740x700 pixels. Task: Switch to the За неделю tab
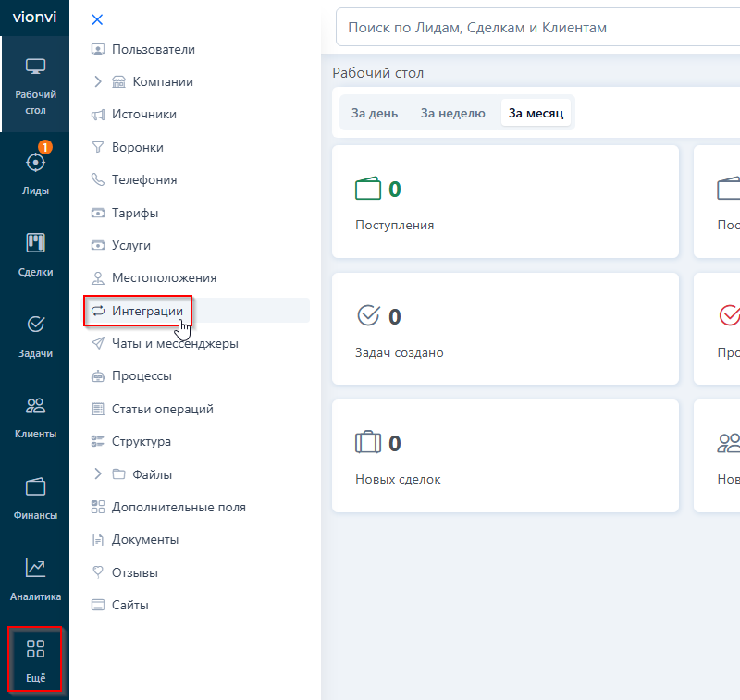tap(452, 113)
